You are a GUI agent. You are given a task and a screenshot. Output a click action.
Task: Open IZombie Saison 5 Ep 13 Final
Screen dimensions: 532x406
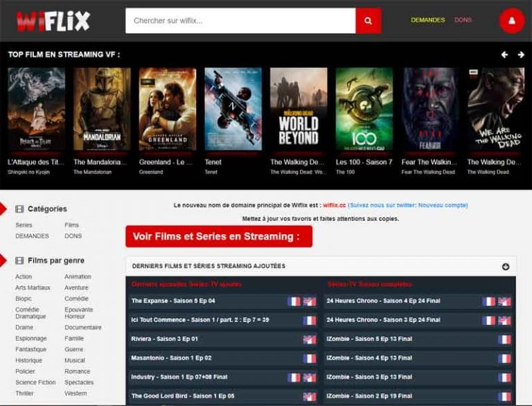point(369,339)
